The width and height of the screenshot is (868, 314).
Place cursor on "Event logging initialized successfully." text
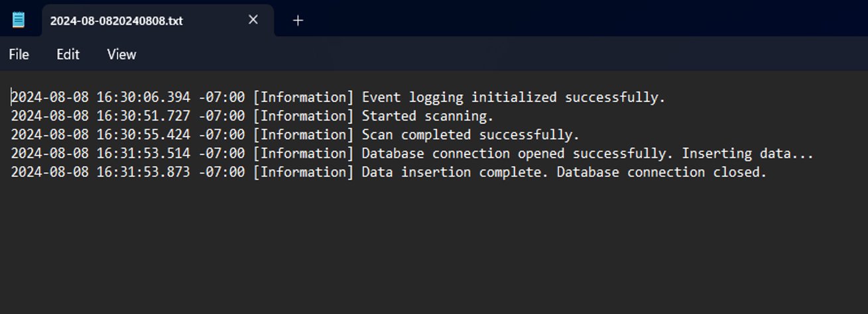click(513, 97)
